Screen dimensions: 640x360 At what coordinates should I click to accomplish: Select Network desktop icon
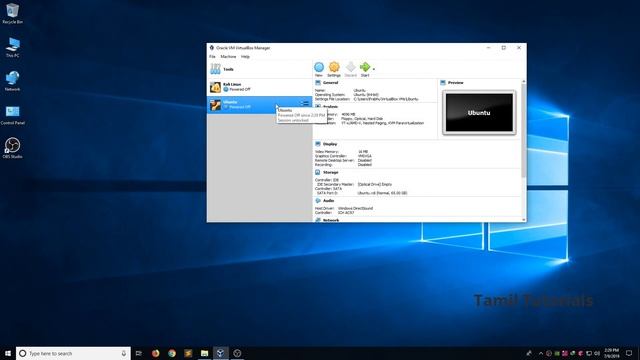click(x=12, y=81)
